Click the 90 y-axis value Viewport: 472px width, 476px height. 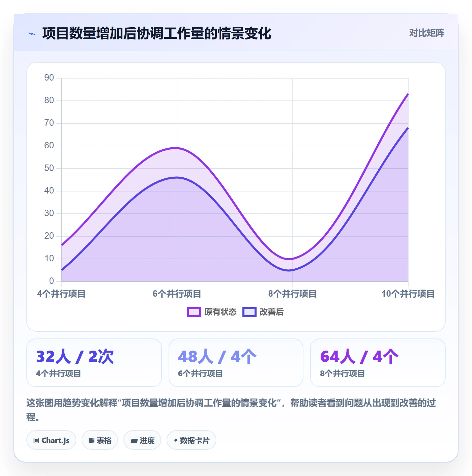click(49, 78)
